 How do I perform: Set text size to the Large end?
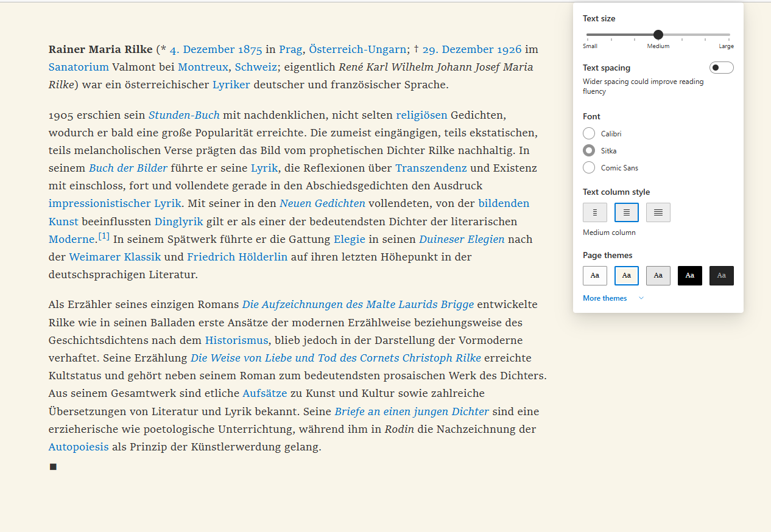pos(729,35)
